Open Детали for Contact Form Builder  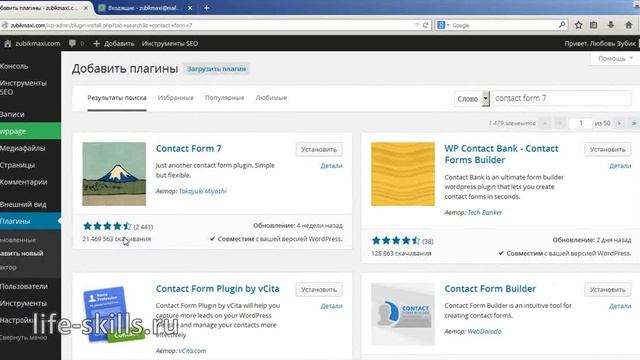click(620, 306)
